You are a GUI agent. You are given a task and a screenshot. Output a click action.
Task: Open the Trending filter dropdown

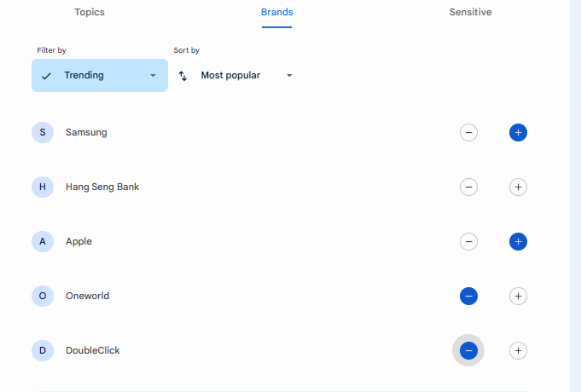point(100,76)
